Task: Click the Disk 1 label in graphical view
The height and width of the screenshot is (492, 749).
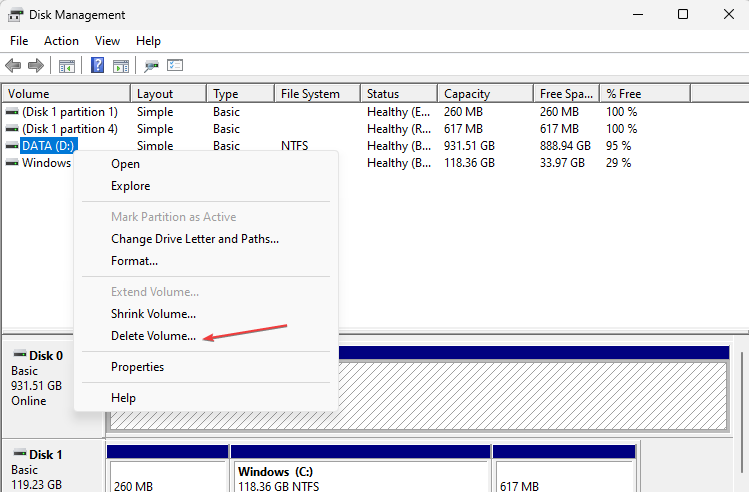Action: (46, 455)
